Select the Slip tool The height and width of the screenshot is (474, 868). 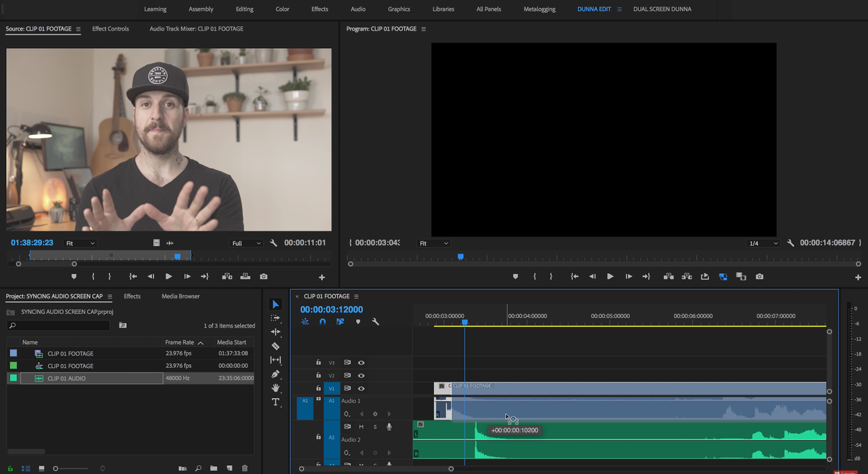(x=275, y=360)
